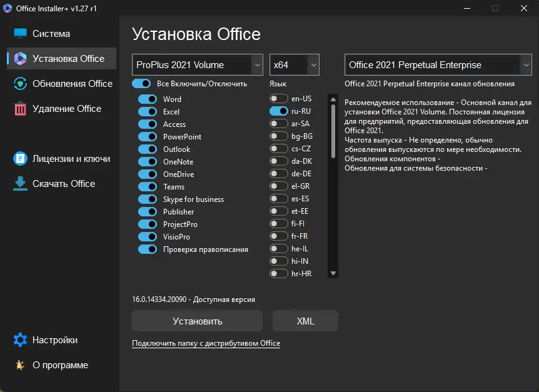Open the ProPlus 2021 Volume dropdown

click(197, 65)
